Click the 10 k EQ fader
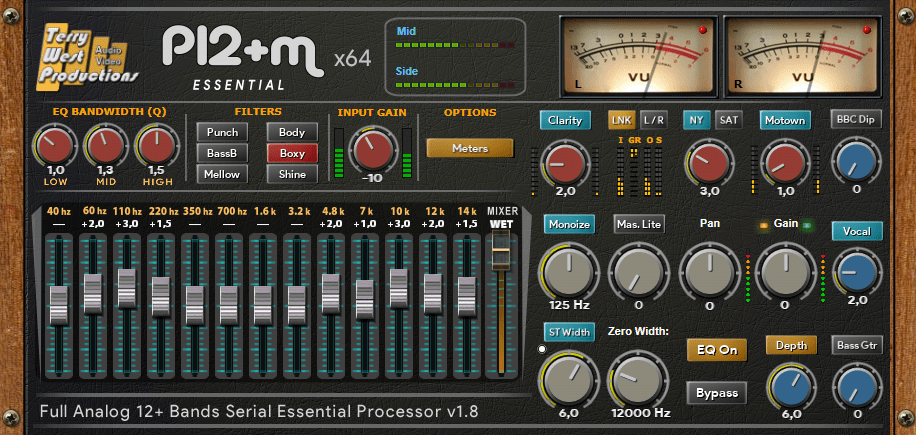916x435 pixels. click(398, 288)
